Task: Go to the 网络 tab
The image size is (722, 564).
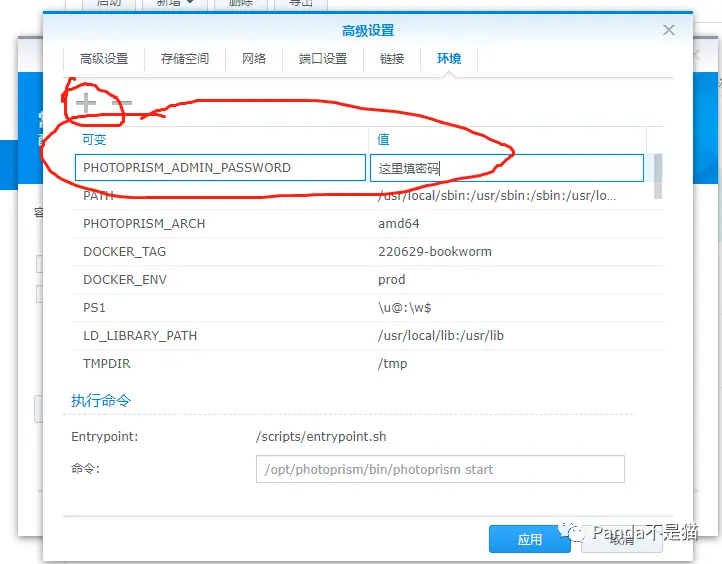Action: pyautogui.click(x=254, y=58)
